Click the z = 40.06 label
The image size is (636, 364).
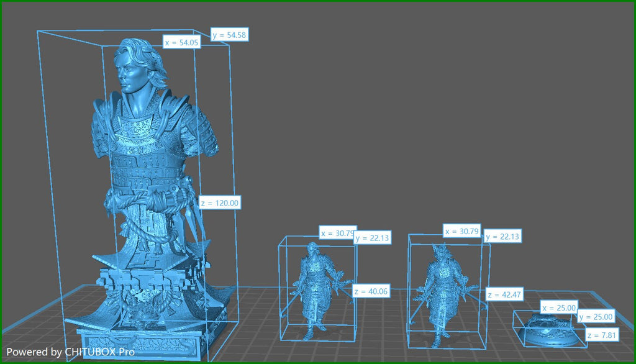pyautogui.click(x=371, y=291)
